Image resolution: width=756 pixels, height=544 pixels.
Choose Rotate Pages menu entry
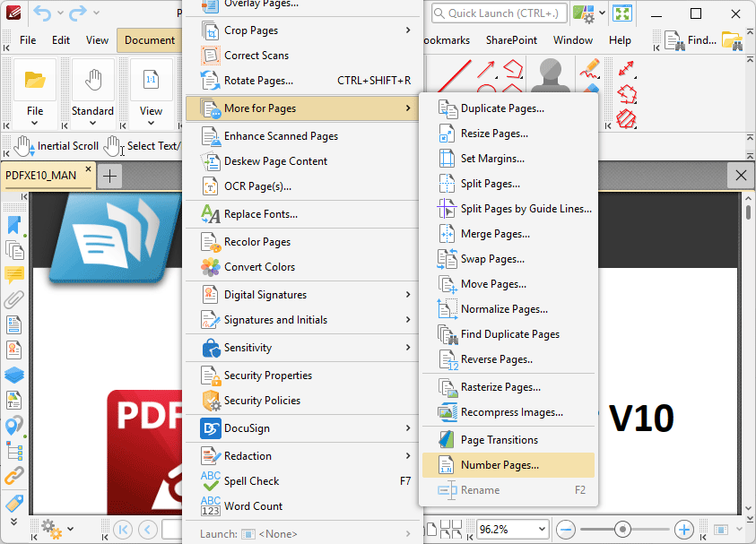coord(302,81)
